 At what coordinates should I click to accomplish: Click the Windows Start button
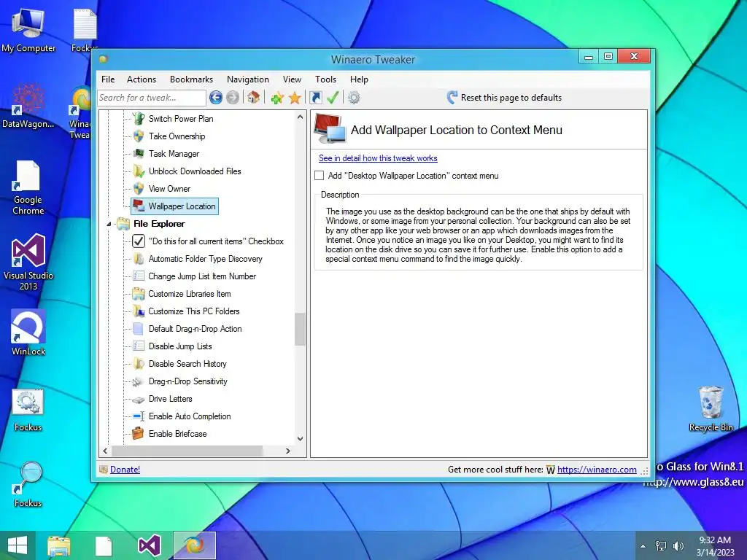click(18, 545)
